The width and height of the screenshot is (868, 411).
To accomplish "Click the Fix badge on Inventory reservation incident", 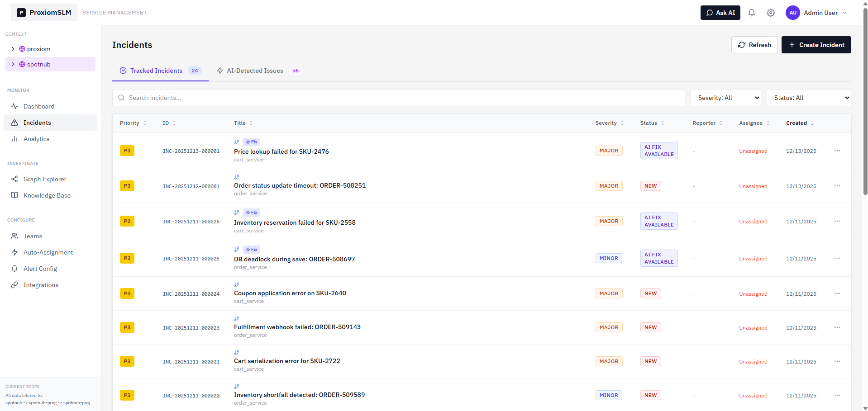I will pos(252,213).
